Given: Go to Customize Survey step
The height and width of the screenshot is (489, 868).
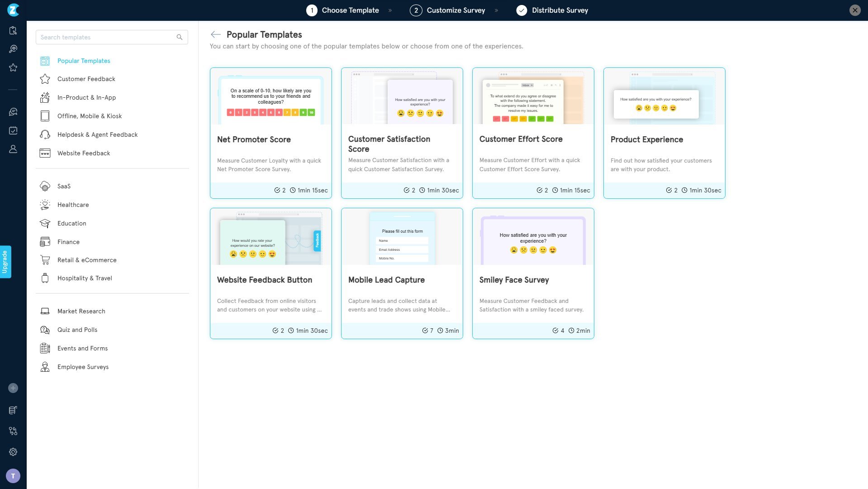Looking at the screenshot, I should pyautogui.click(x=447, y=10).
